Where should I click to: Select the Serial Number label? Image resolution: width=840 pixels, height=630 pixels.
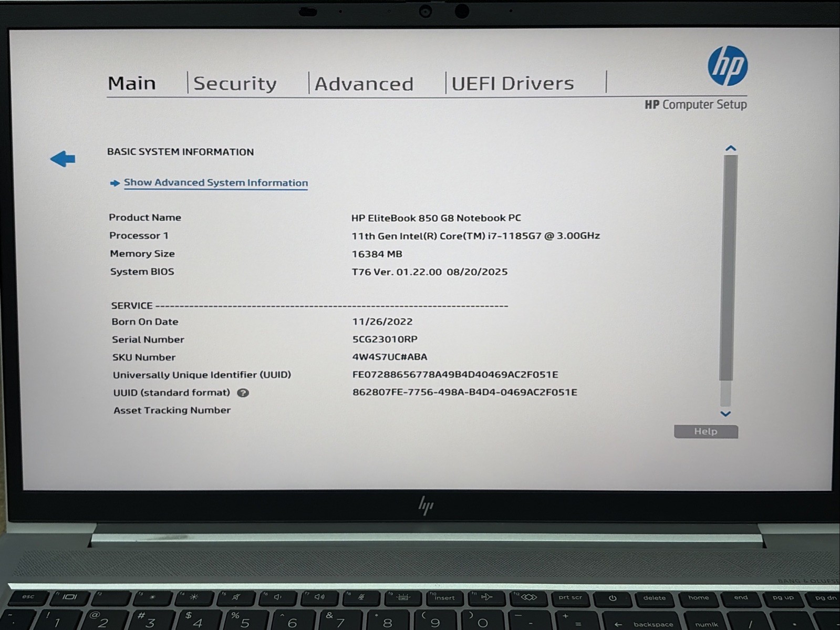coord(148,339)
